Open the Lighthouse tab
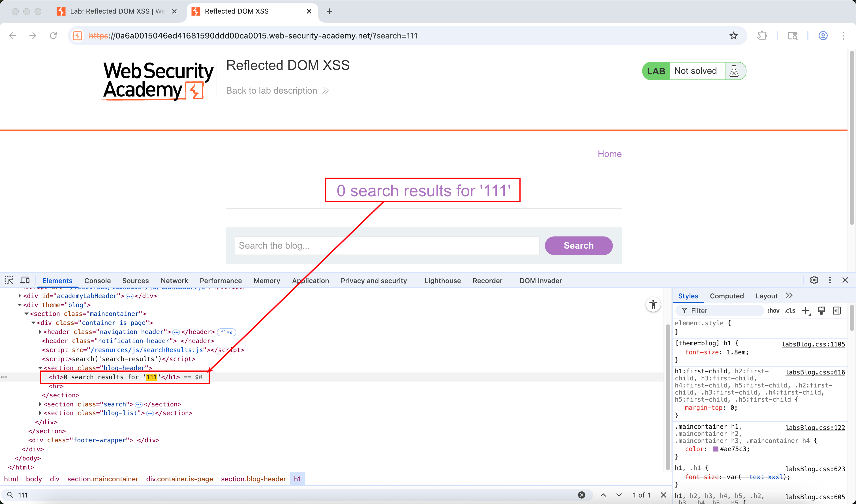 (x=442, y=281)
